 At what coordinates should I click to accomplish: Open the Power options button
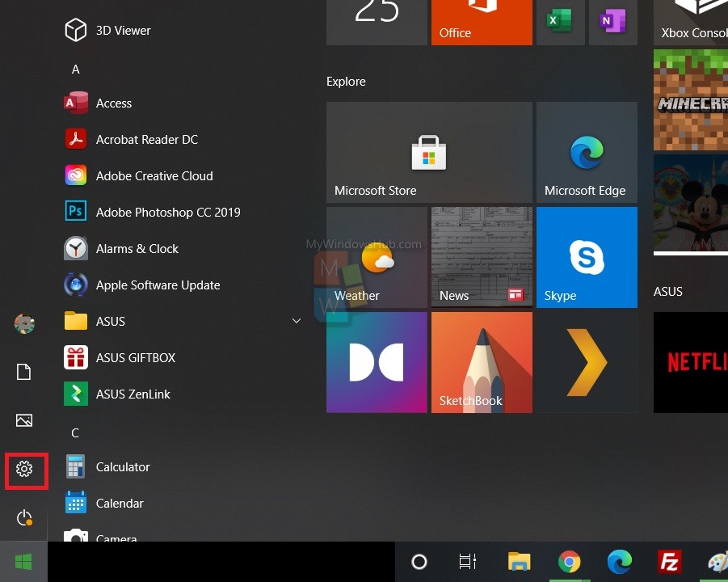tap(24, 517)
